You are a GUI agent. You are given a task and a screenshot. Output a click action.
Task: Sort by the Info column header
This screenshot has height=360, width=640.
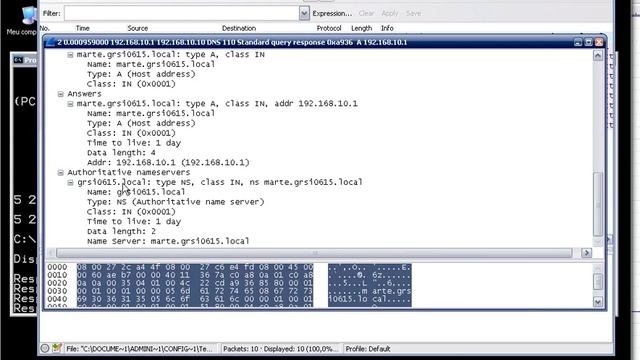click(387, 28)
